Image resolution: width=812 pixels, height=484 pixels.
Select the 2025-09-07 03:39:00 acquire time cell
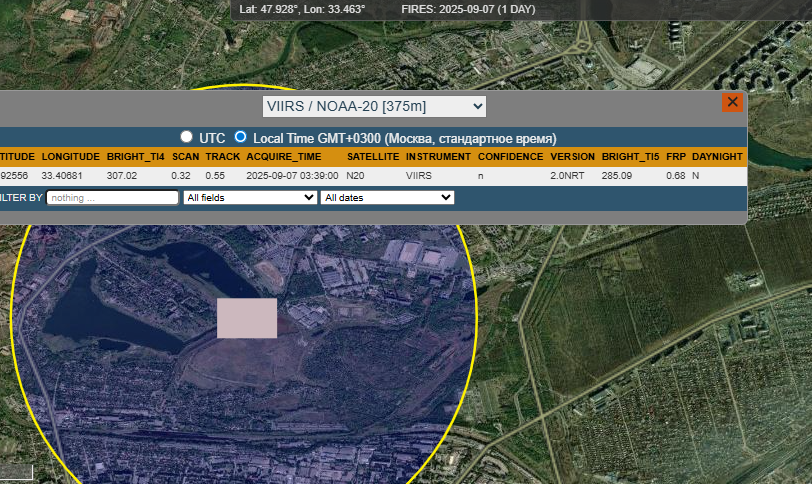292,176
